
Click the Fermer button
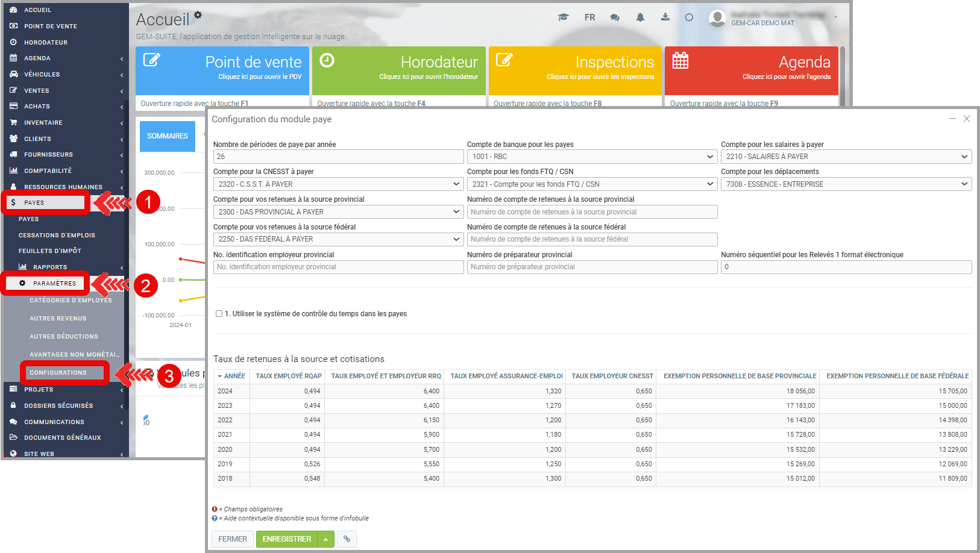pos(233,539)
